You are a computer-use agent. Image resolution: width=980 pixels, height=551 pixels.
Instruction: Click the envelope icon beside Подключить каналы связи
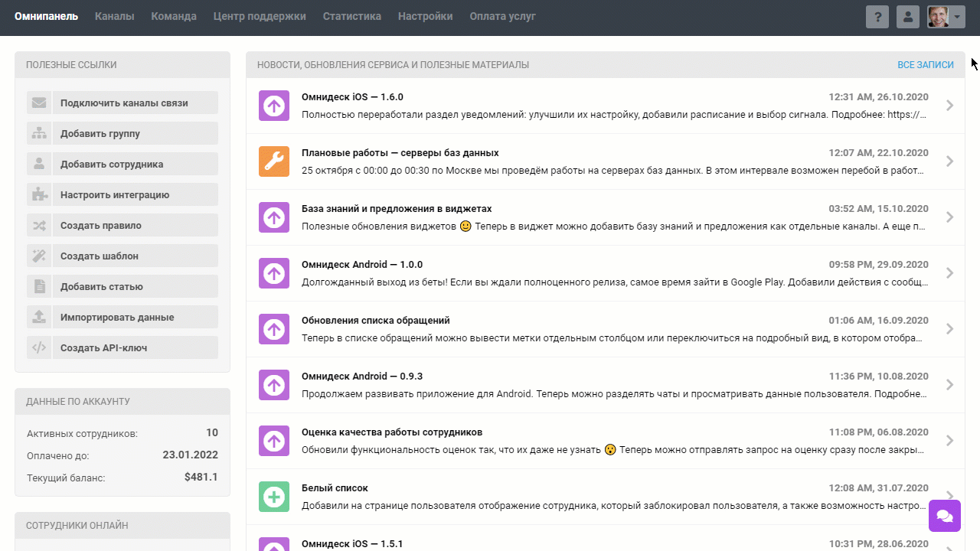tap(39, 103)
